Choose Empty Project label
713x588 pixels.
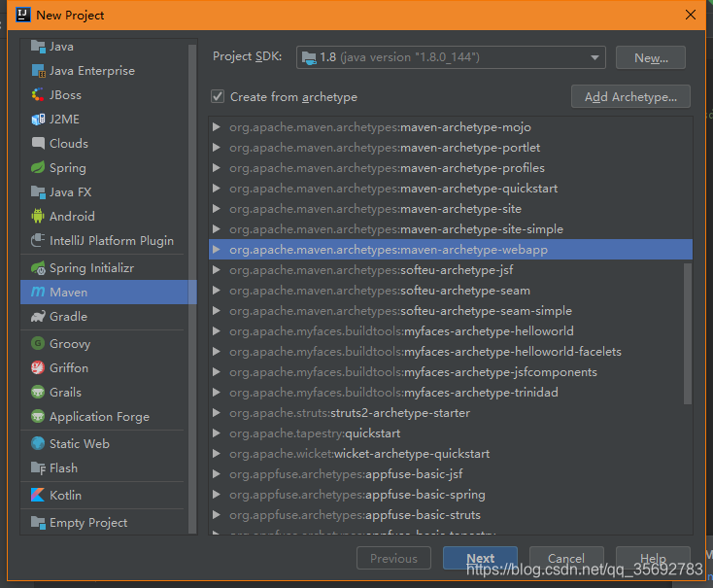[88, 523]
